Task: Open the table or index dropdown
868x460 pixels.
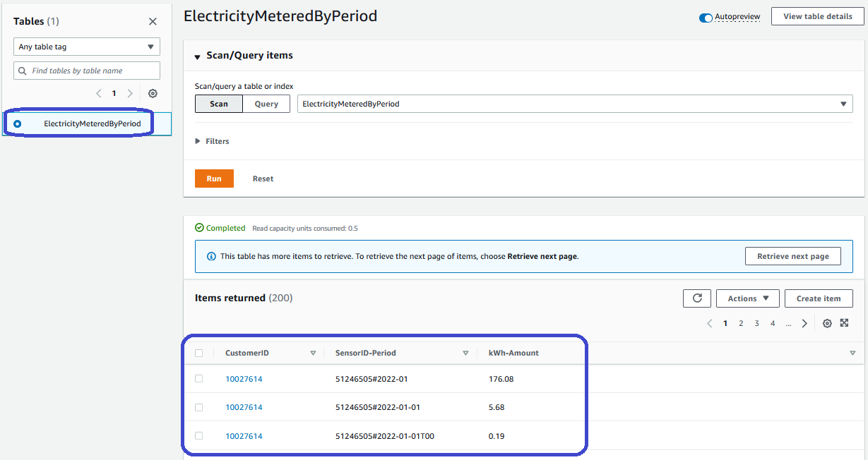Action: coord(575,104)
